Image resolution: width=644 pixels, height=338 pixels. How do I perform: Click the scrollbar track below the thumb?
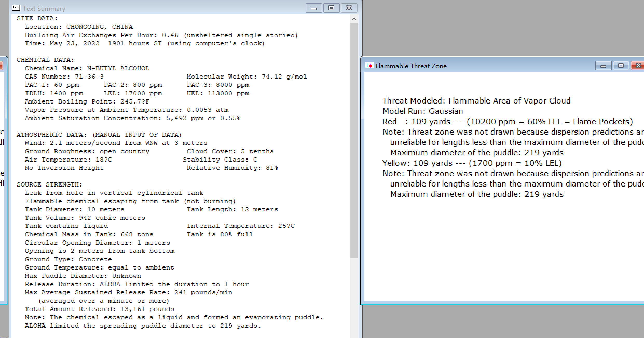pos(354,298)
